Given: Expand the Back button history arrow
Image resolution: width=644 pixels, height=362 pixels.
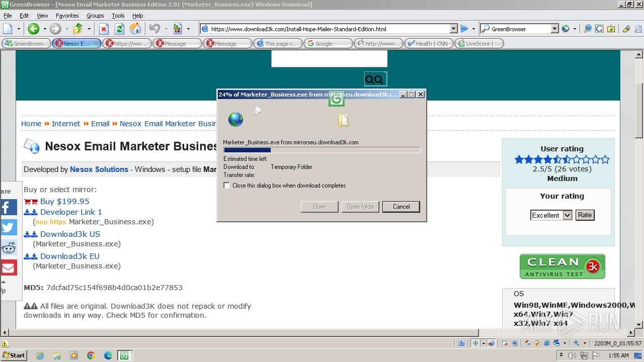Looking at the screenshot, I should tap(44, 29).
